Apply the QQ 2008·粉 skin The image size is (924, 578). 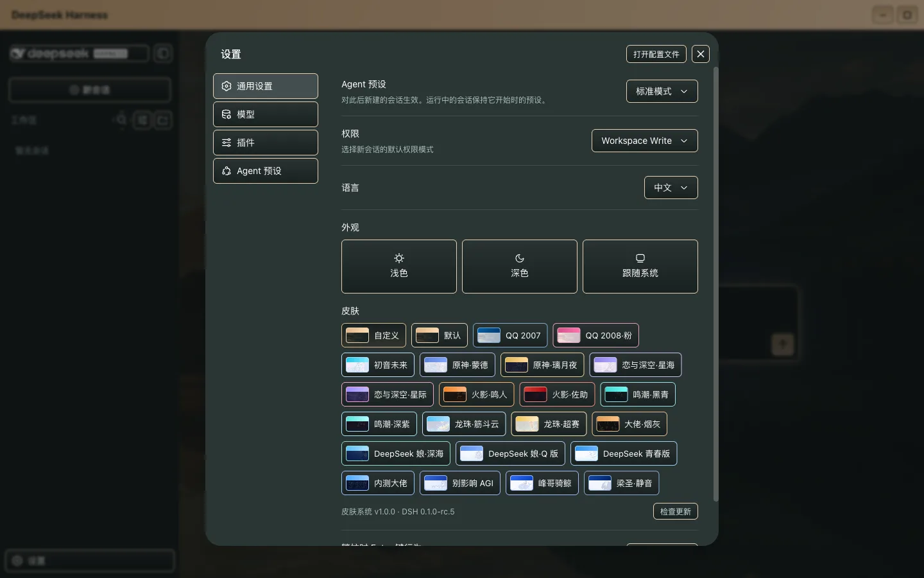click(595, 335)
